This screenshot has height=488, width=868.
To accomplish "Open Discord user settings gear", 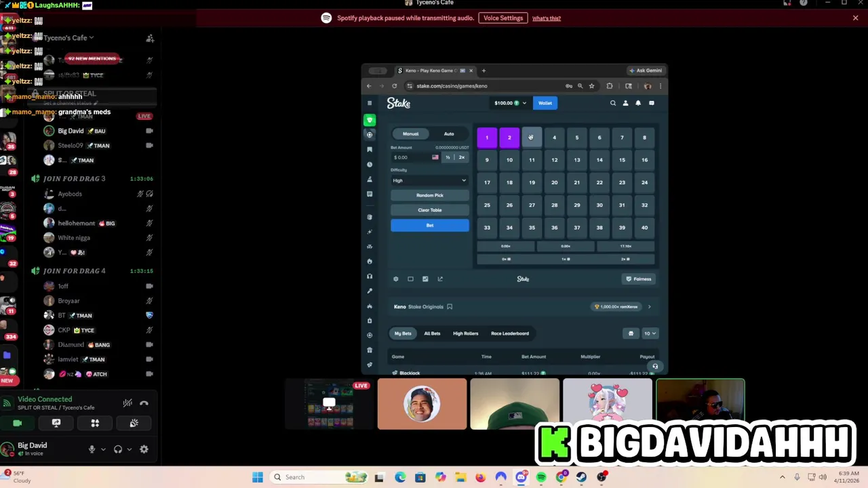I will tap(144, 449).
